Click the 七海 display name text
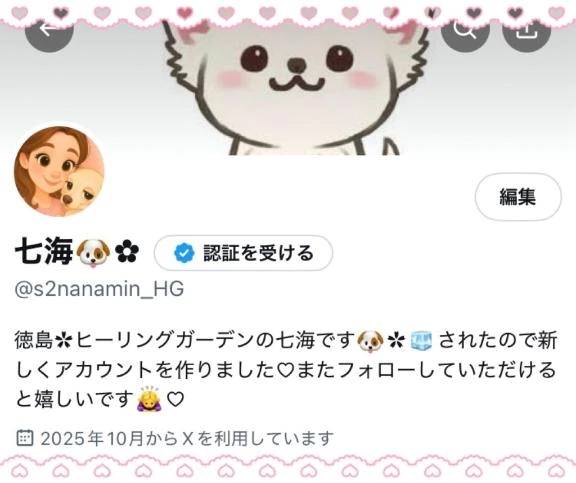576x483 pixels. pyautogui.click(x=44, y=253)
